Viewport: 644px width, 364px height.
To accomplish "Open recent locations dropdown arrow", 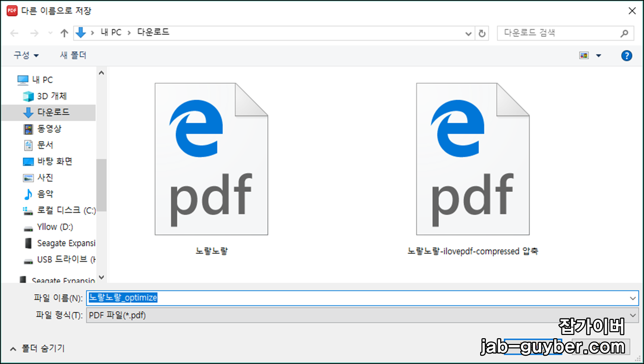I will (x=50, y=33).
